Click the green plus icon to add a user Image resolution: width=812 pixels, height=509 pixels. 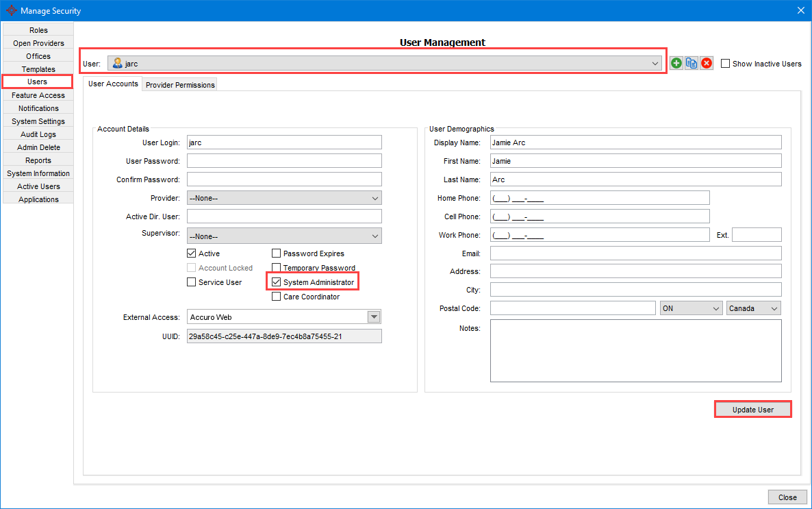coord(676,63)
